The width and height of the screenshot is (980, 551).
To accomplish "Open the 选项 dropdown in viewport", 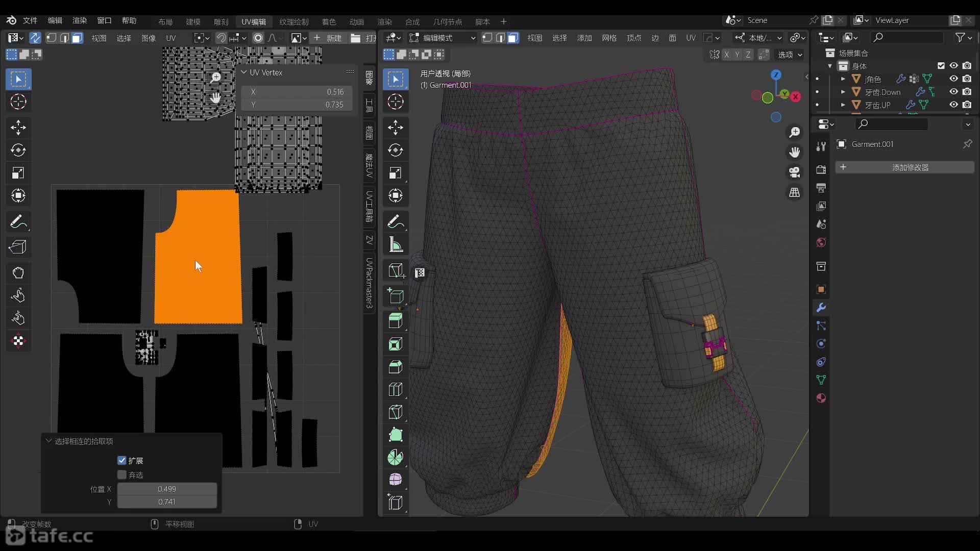I will pyautogui.click(x=790, y=55).
